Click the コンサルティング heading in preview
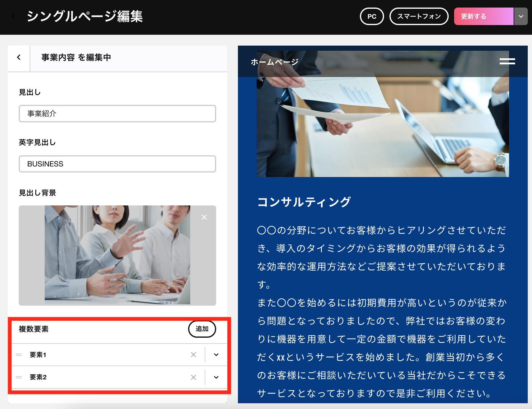 tap(304, 202)
